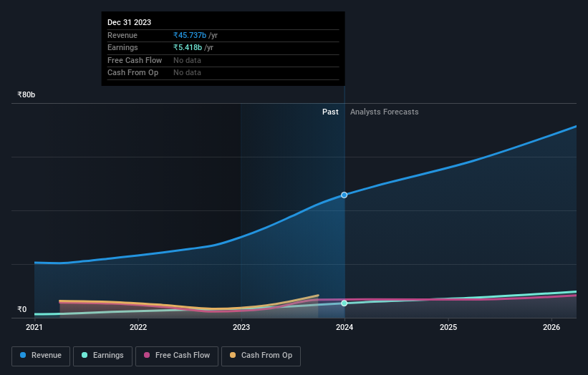Toggle the Earnings legend series
Viewport: 588px width, 375px height.
(x=102, y=356)
